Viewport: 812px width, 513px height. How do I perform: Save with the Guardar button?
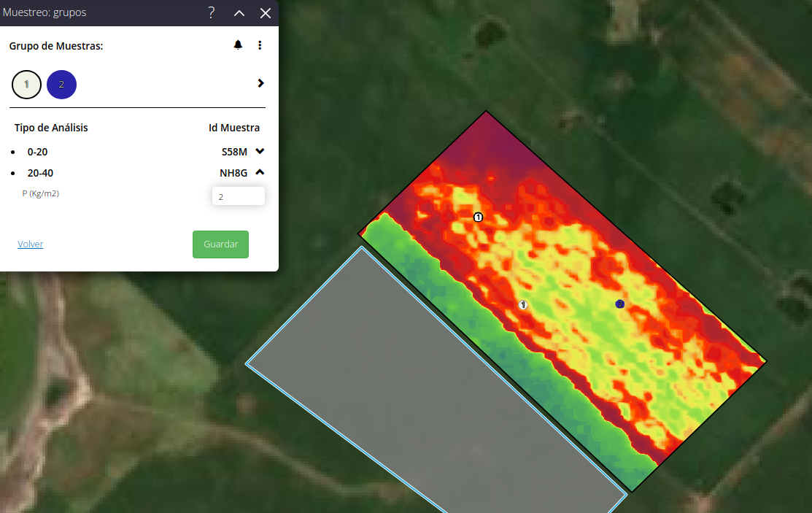(x=220, y=244)
